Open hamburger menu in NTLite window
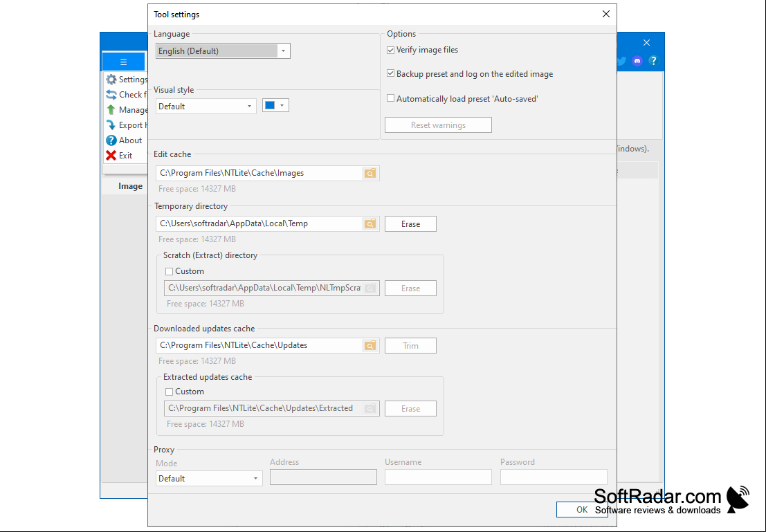This screenshot has height=532, width=766. pos(124,62)
